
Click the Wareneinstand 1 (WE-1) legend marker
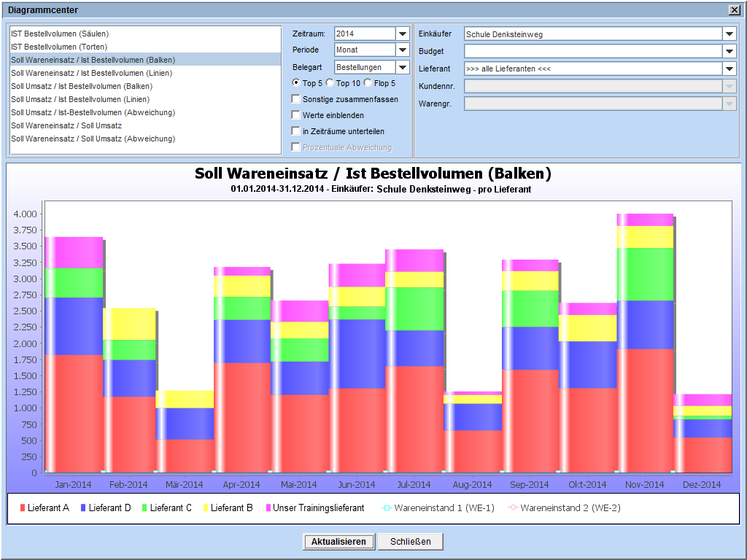pyautogui.click(x=387, y=507)
